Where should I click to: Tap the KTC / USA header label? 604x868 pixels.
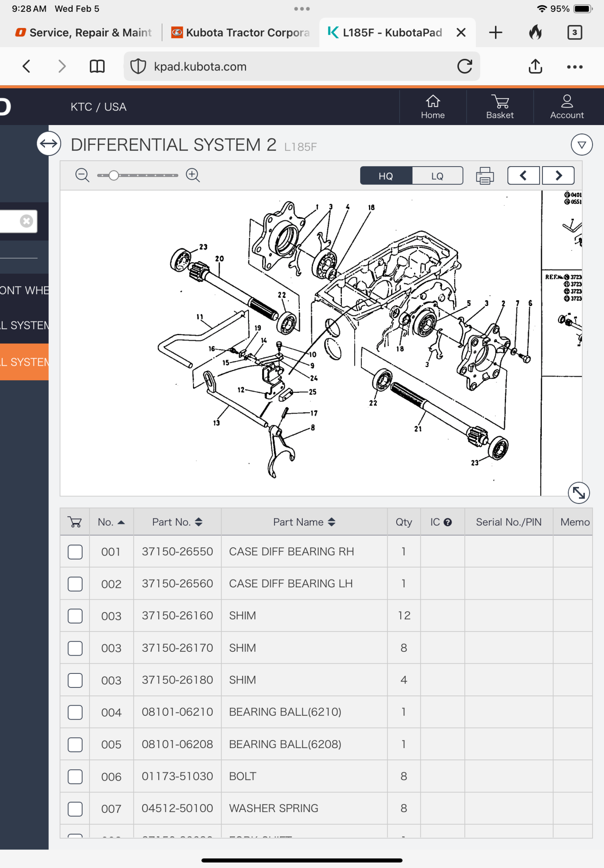pyautogui.click(x=98, y=107)
